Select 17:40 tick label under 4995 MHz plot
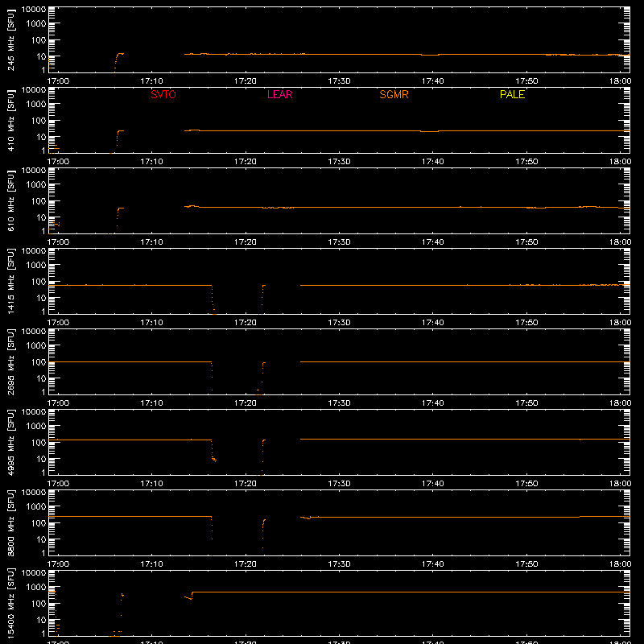Viewport: 644px width, 644px height. (x=433, y=484)
